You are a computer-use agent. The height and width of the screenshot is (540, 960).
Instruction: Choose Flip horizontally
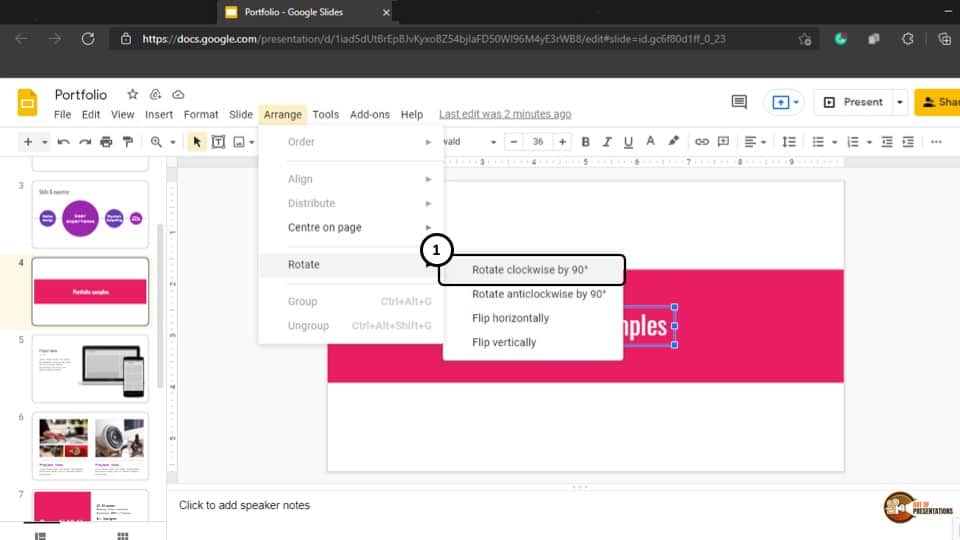point(533,318)
